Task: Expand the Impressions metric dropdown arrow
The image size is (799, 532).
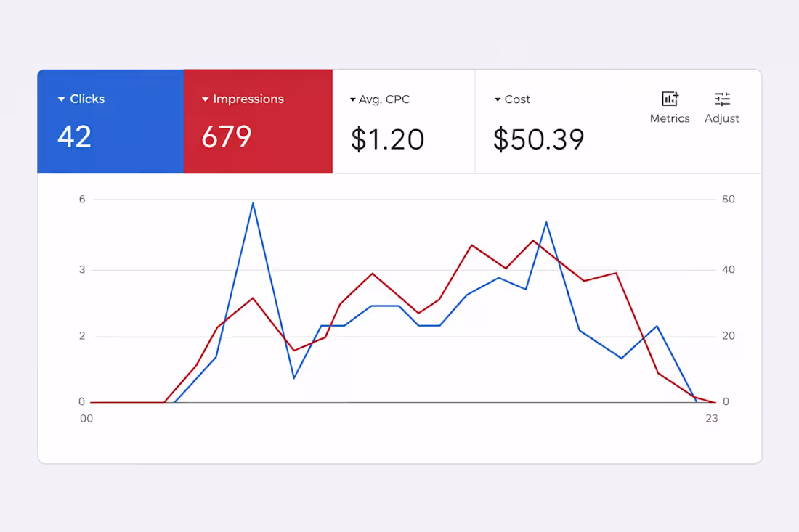Action: pyautogui.click(x=206, y=99)
